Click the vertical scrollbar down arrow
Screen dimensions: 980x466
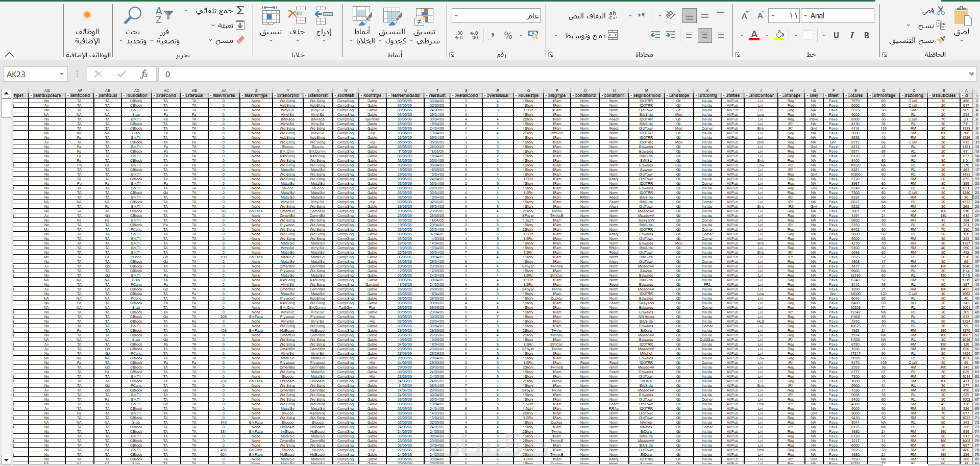[6, 459]
